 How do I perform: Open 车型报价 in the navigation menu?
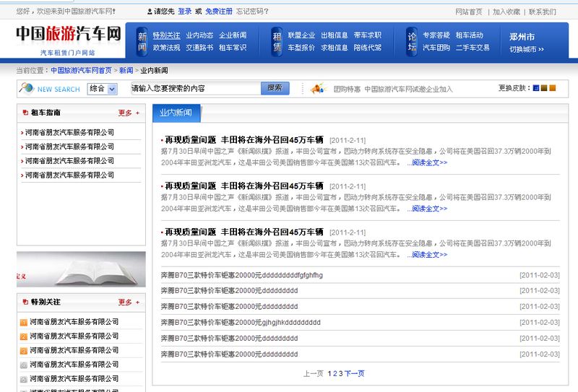pos(301,48)
